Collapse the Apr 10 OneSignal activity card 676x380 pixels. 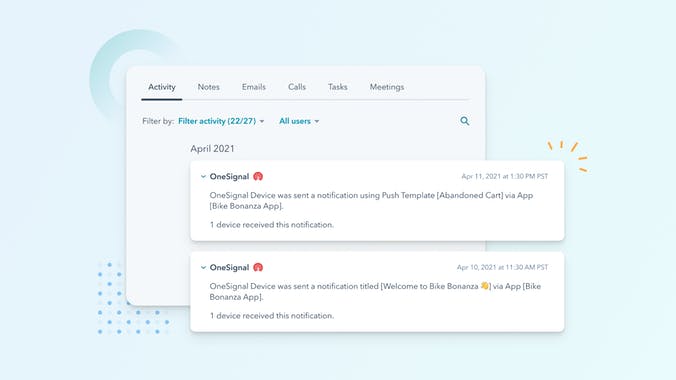click(203, 267)
